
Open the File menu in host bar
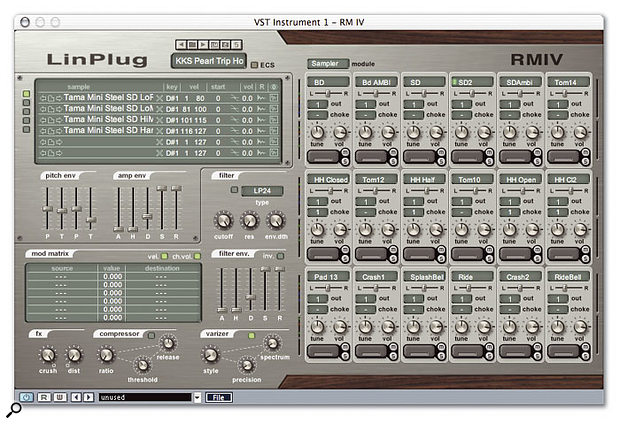219,398
